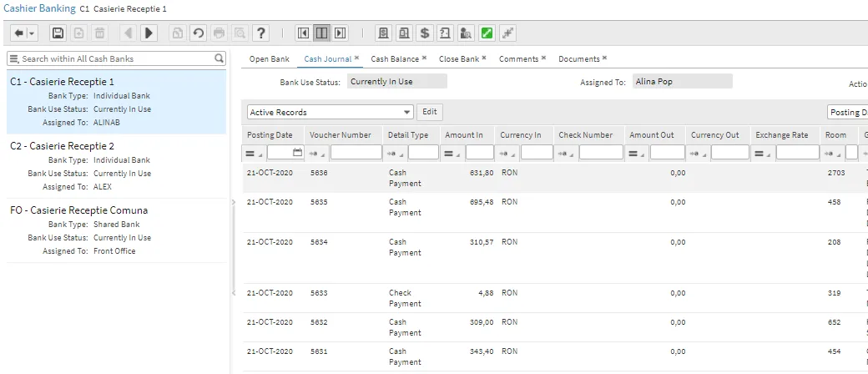The width and height of the screenshot is (868, 374).
Task: Select the Check Payment row 5633
Action: (553, 298)
